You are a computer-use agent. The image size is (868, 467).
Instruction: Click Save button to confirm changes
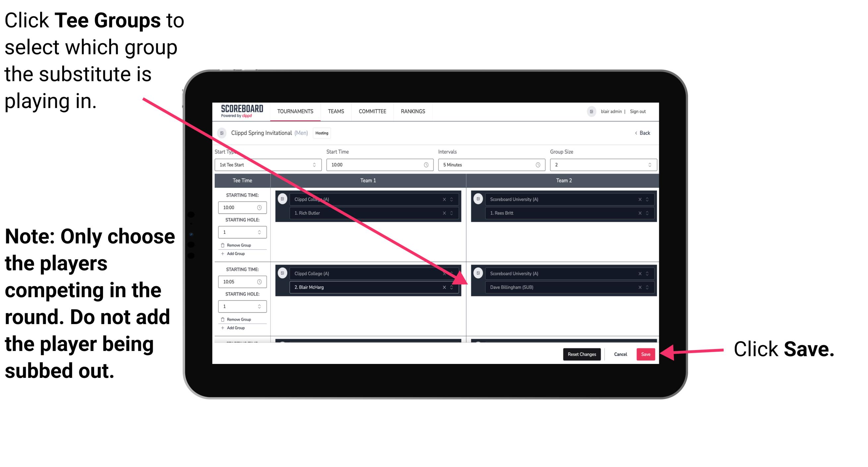[646, 354]
